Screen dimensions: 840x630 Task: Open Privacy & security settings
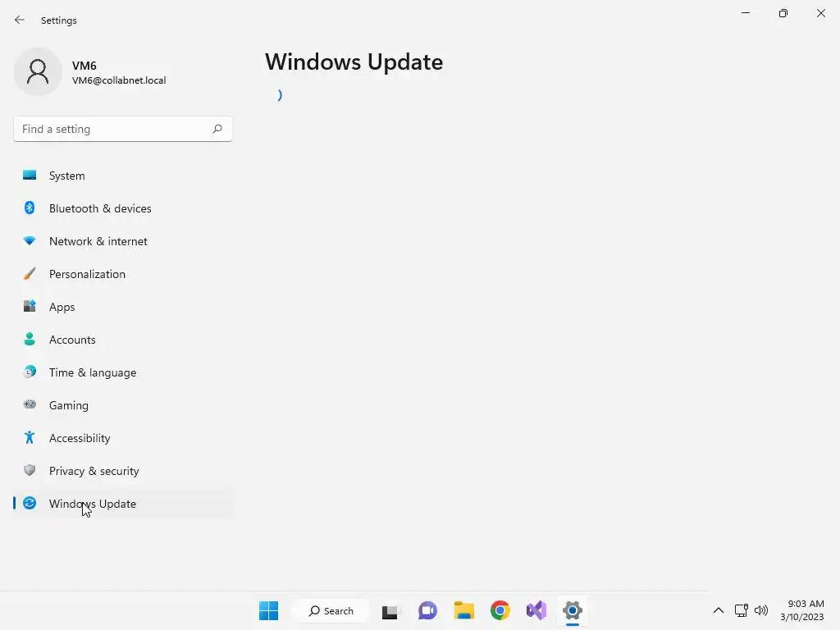(x=123, y=471)
